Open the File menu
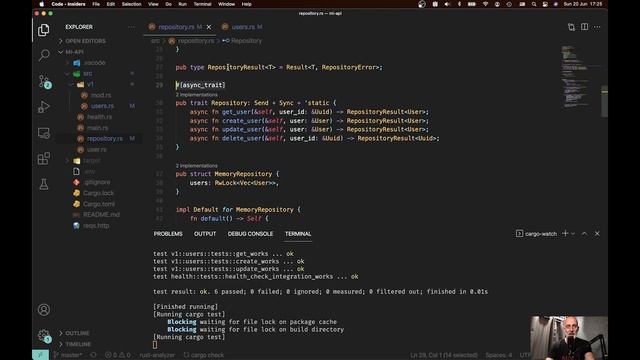Image resolution: width=640 pixels, height=360 pixels. point(96,4)
